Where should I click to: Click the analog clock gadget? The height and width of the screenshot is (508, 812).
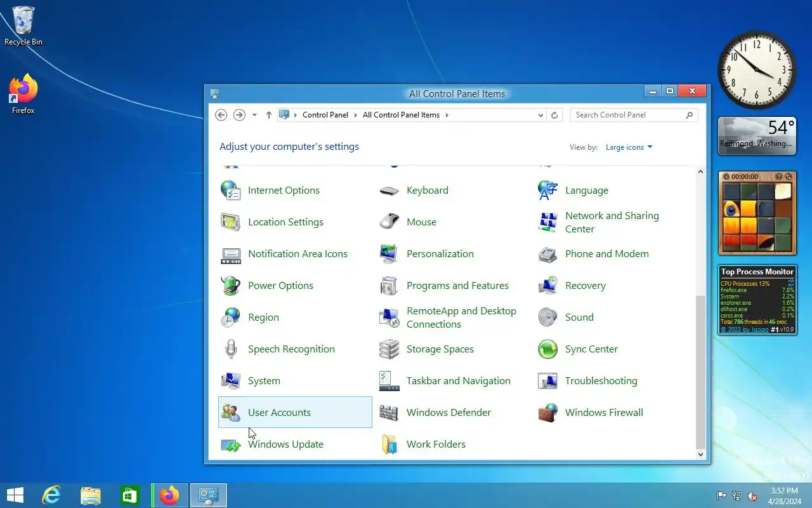click(x=757, y=70)
